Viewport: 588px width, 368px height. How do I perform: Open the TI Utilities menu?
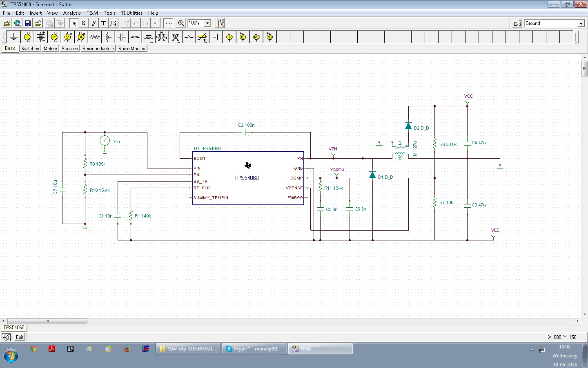[131, 13]
